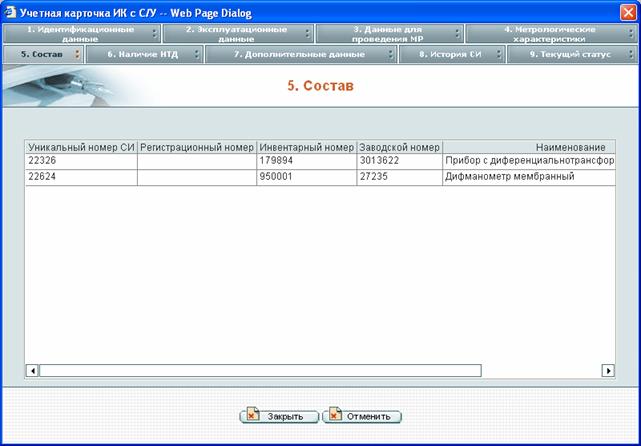Click the right scroll arrow of table
The image size is (641, 446).
click(x=608, y=371)
